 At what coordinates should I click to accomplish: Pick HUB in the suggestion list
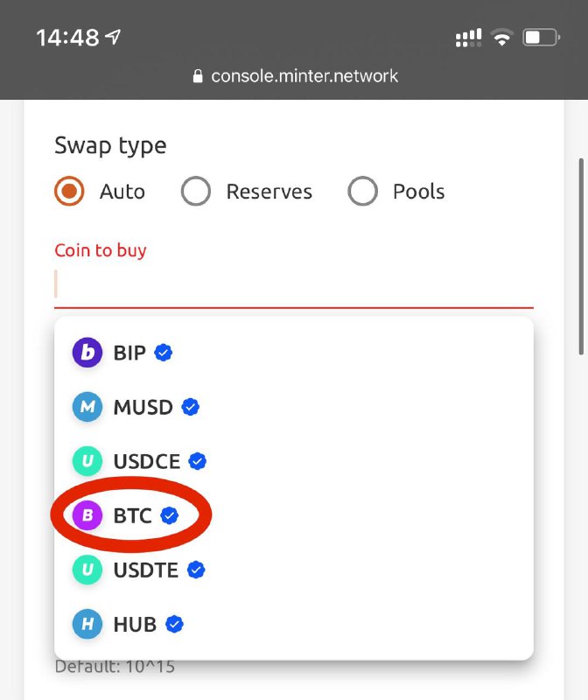(x=294, y=624)
